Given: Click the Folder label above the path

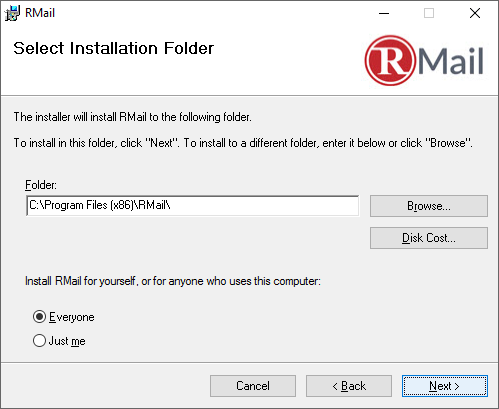Looking at the screenshot, I should click(41, 185).
